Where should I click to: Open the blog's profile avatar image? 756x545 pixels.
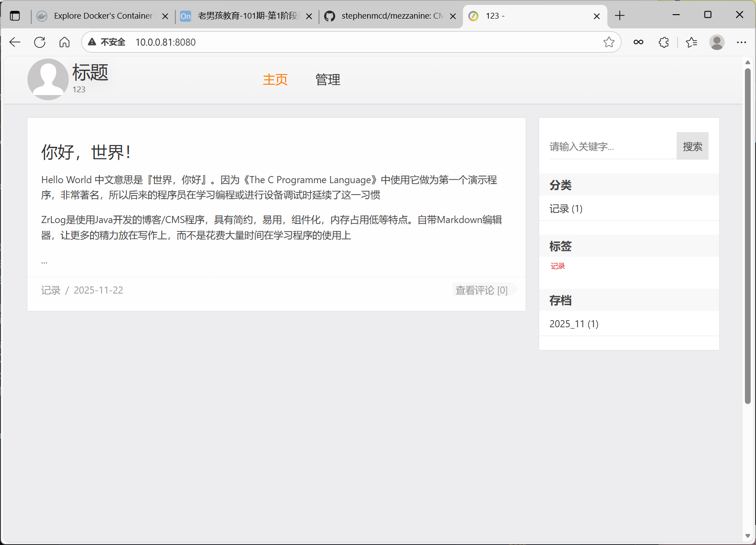(47, 80)
